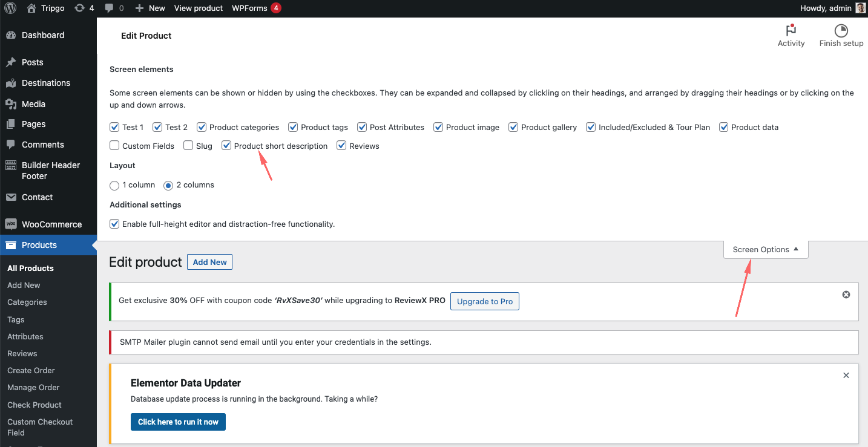Image resolution: width=868 pixels, height=447 pixels.
Task: Toggle Included/Excluded & Tour Plan checkbox
Action: pyautogui.click(x=591, y=127)
